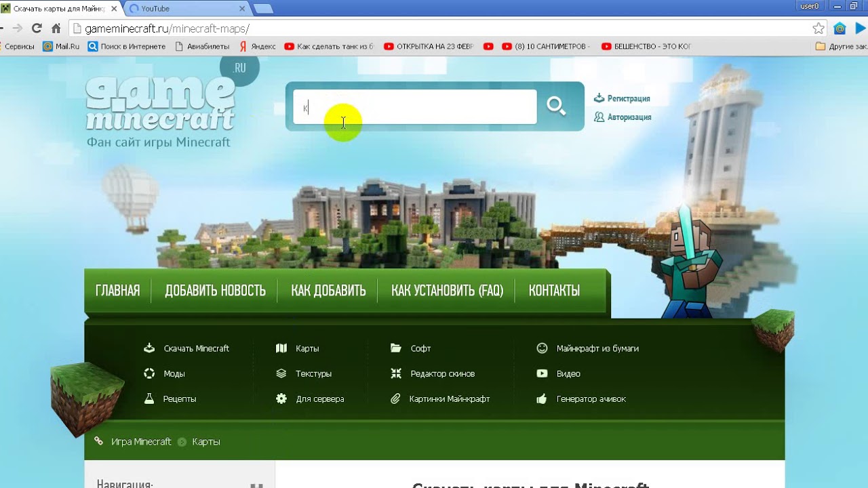Open the Яндекс bookmark

[257, 46]
